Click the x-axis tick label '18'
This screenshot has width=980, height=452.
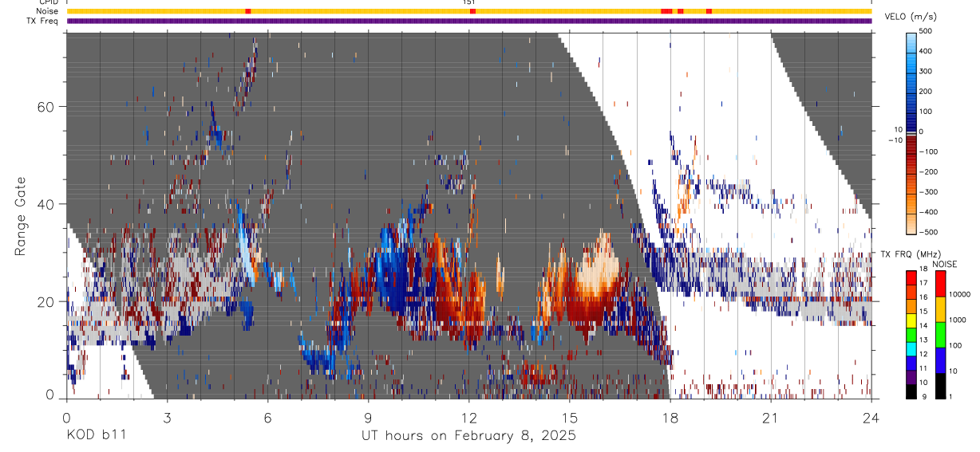(670, 417)
